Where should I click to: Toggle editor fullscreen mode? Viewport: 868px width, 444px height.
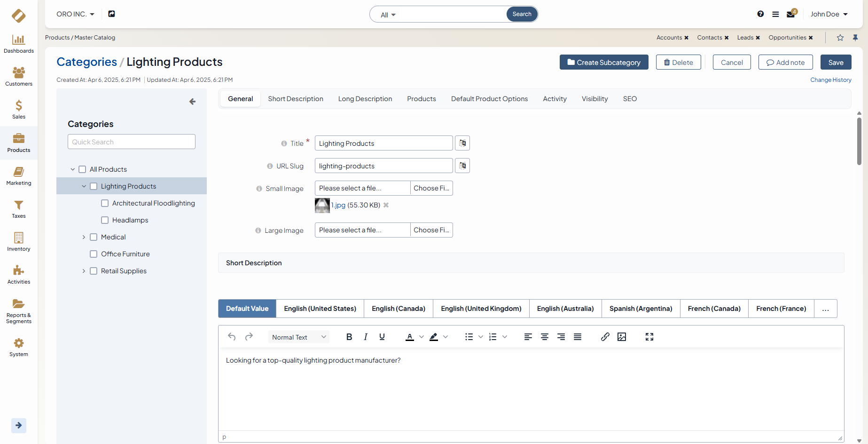pyautogui.click(x=649, y=337)
